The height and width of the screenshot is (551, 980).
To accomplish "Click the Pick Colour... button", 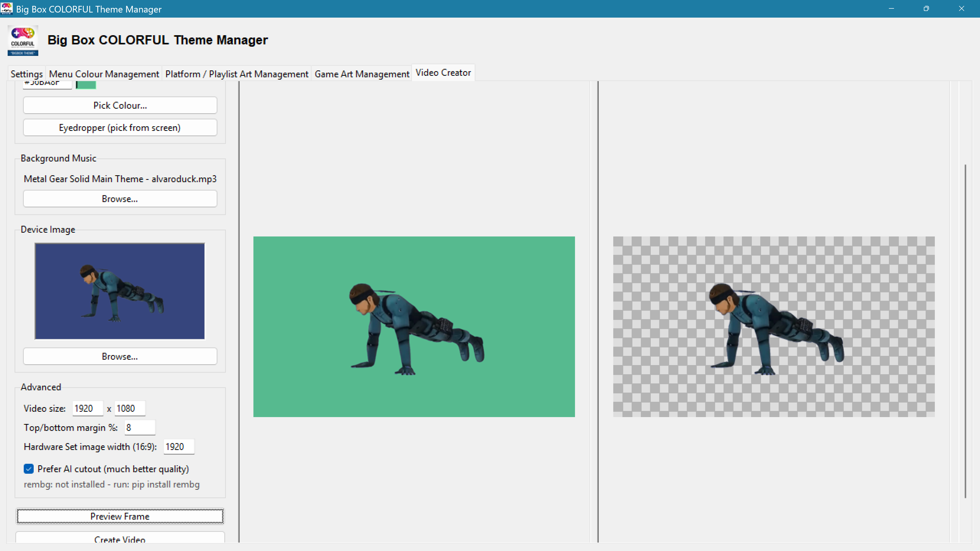I will click(x=120, y=105).
